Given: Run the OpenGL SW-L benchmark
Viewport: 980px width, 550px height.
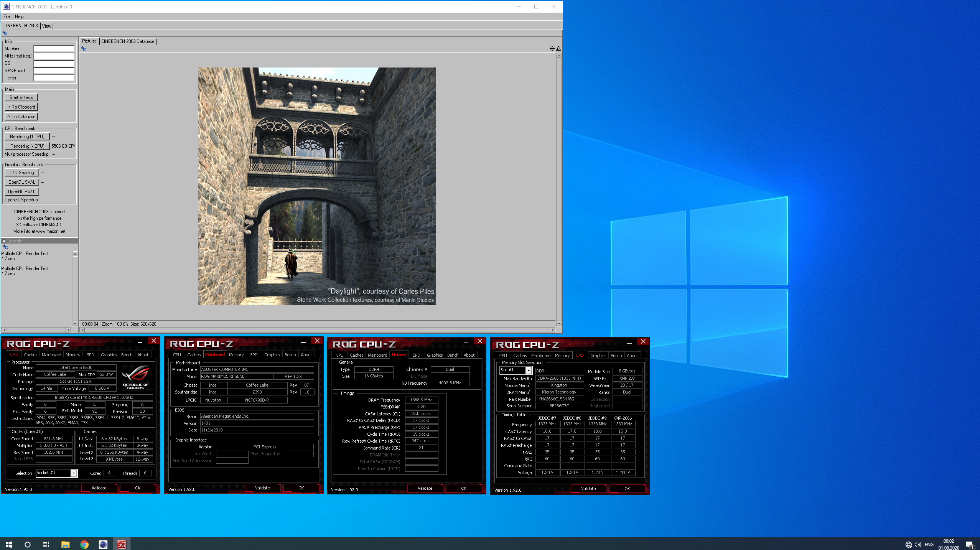Looking at the screenshot, I should [x=22, y=182].
